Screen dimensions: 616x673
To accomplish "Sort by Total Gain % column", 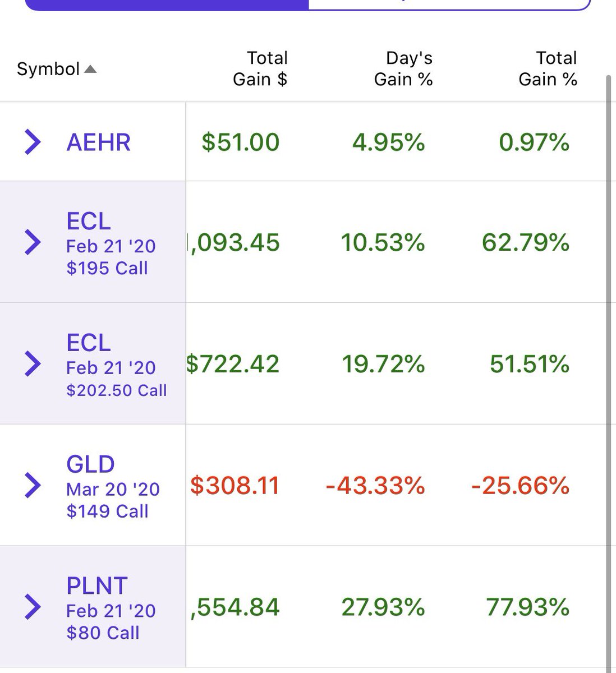I will [x=548, y=69].
